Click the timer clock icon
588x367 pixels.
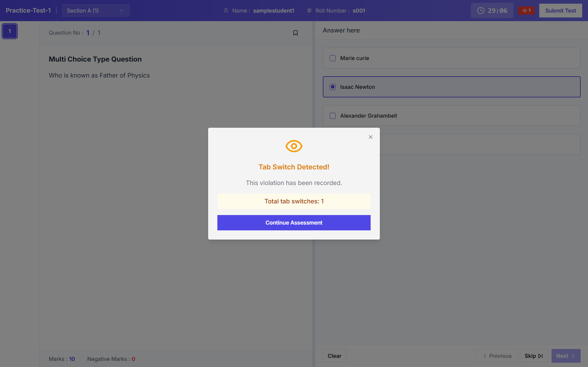tap(481, 11)
